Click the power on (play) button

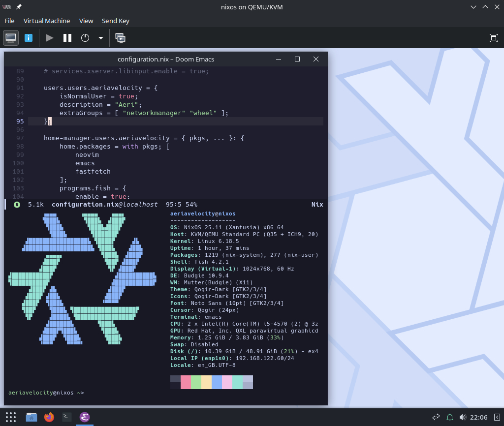[49, 38]
